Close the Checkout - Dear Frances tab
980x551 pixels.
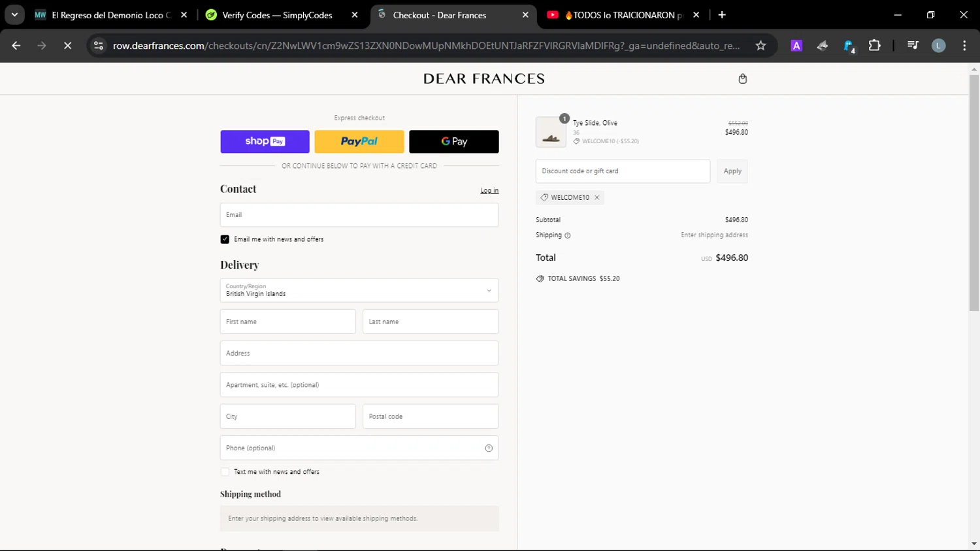point(525,14)
